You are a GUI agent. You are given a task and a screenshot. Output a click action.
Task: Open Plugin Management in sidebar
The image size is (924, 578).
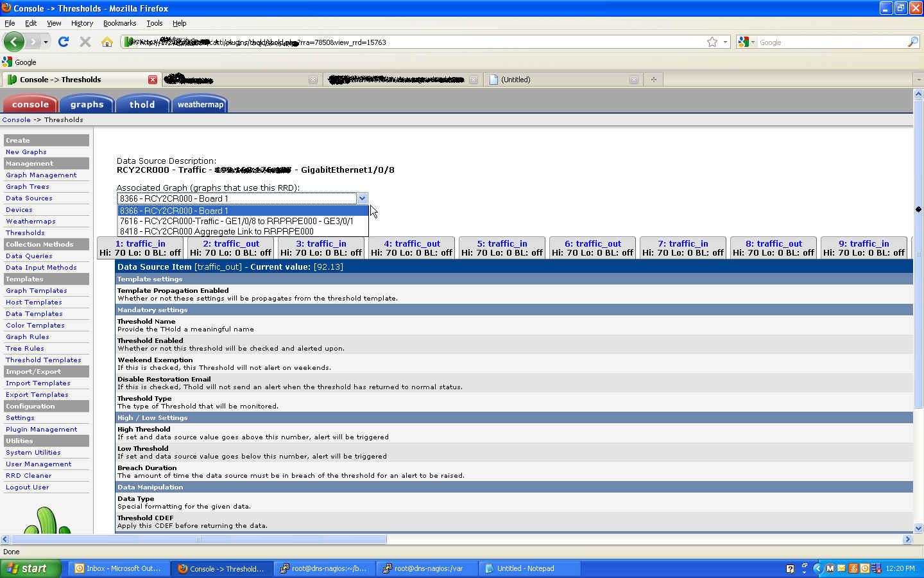tap(41, 429)
